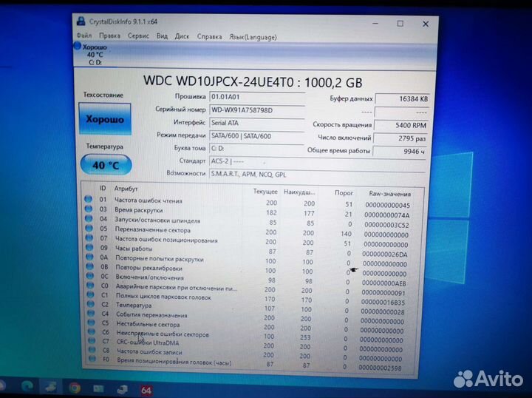Click status icon of F0 Время позиционирования головок
Image resolution: width=532 pixels, height=398 pixels.
(92, 358)
